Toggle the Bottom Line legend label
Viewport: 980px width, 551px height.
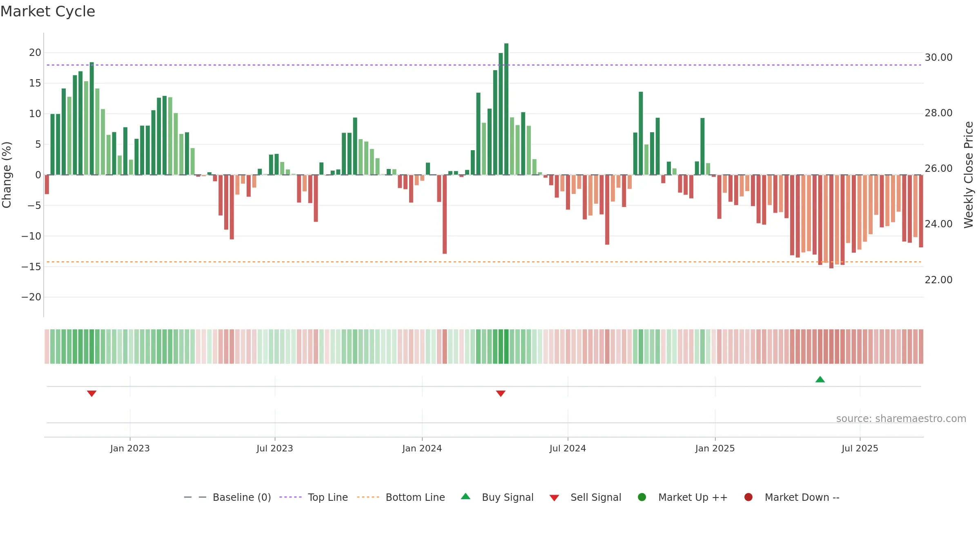point(415,497)
